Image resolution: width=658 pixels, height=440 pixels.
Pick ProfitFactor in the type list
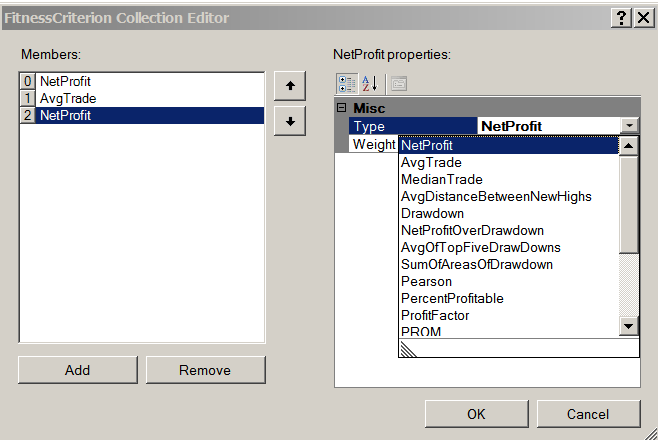435,315
